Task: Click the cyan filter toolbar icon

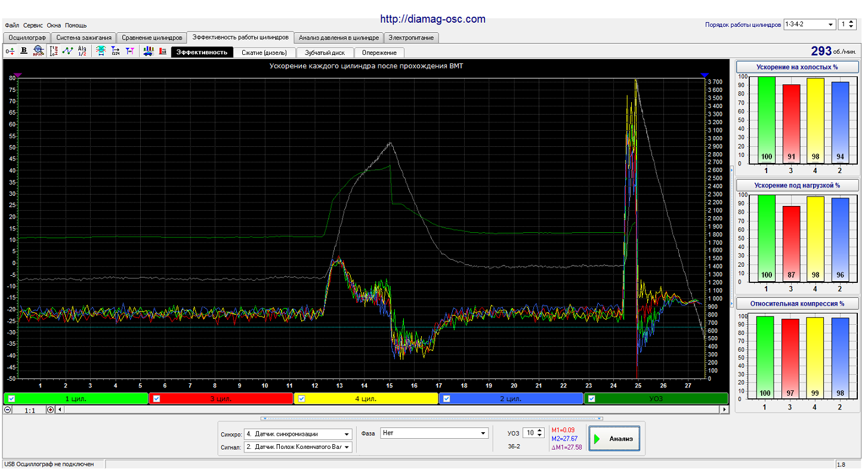Action: [101, 51]
